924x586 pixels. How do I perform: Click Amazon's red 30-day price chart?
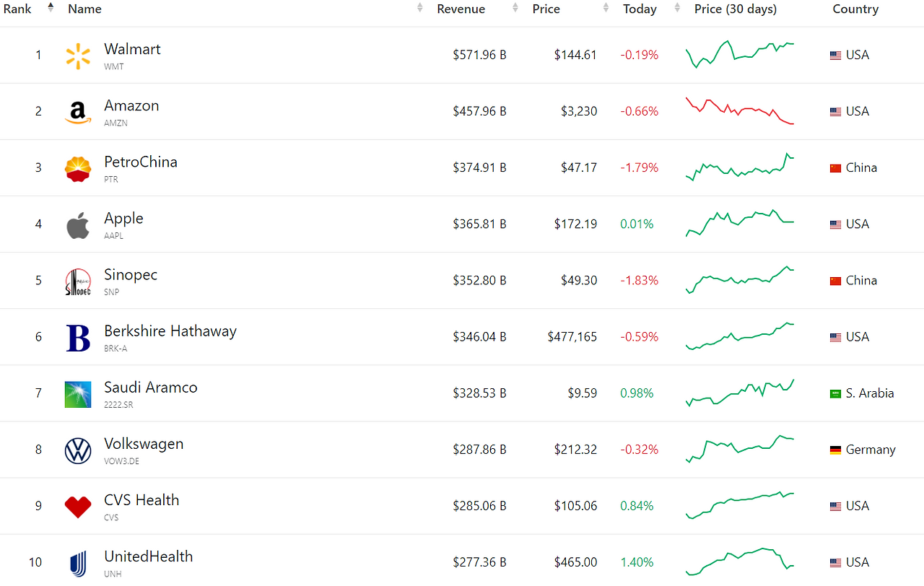[740, 111]
